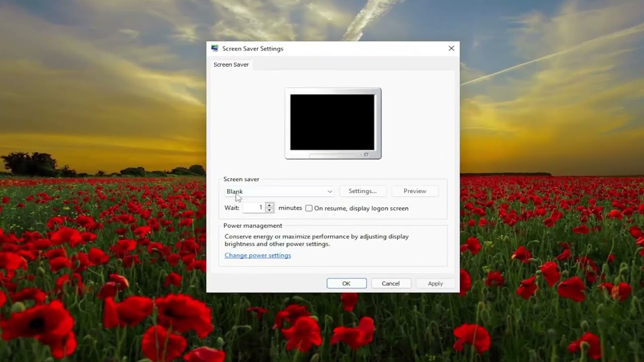Image resolution: width=644 pixels, height=362 pixels.
Task: Open Change power settings link
Action: [x=258, y=255]
